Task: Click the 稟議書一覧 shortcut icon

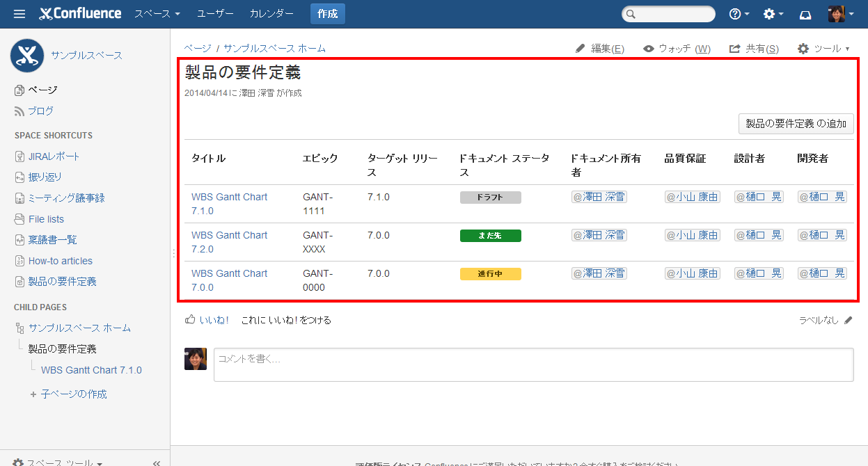Action: pos(19,240)
